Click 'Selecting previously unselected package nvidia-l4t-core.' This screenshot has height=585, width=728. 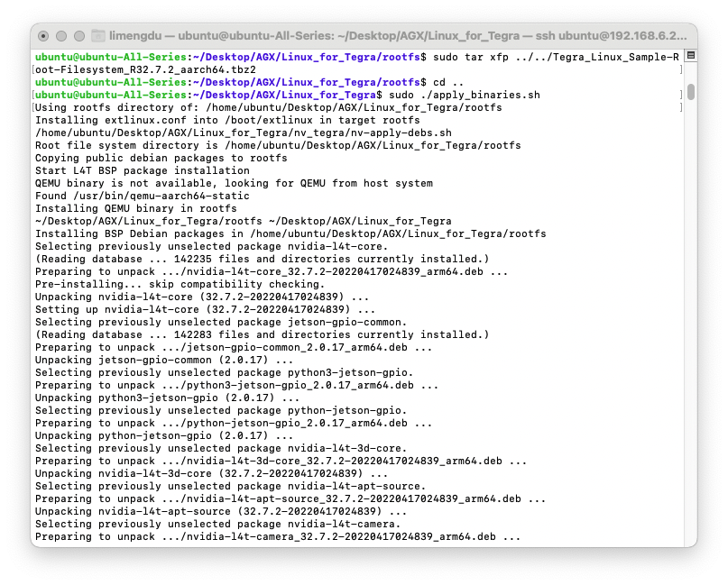[212, 246]
